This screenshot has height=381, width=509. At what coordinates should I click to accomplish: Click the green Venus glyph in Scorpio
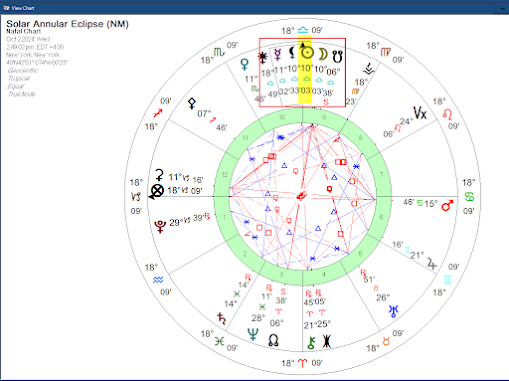(244, 64)
